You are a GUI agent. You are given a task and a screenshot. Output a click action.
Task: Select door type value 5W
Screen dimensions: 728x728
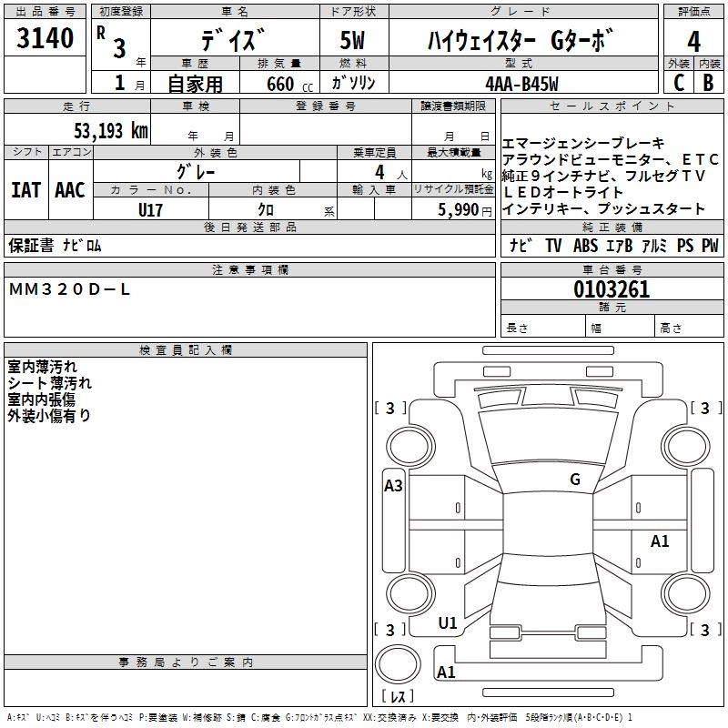pos(352,40)
